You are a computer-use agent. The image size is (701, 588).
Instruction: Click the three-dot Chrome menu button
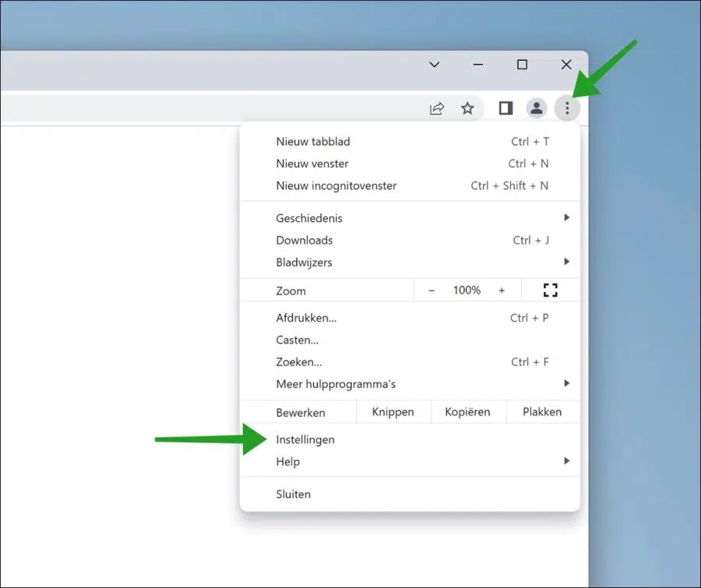pos(567,108)
